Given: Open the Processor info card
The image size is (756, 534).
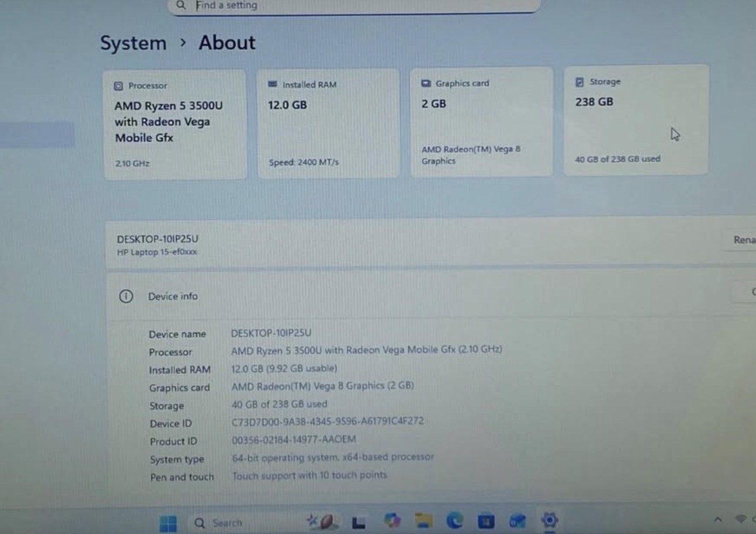Looking at the screenshot, I should point(175,124).
